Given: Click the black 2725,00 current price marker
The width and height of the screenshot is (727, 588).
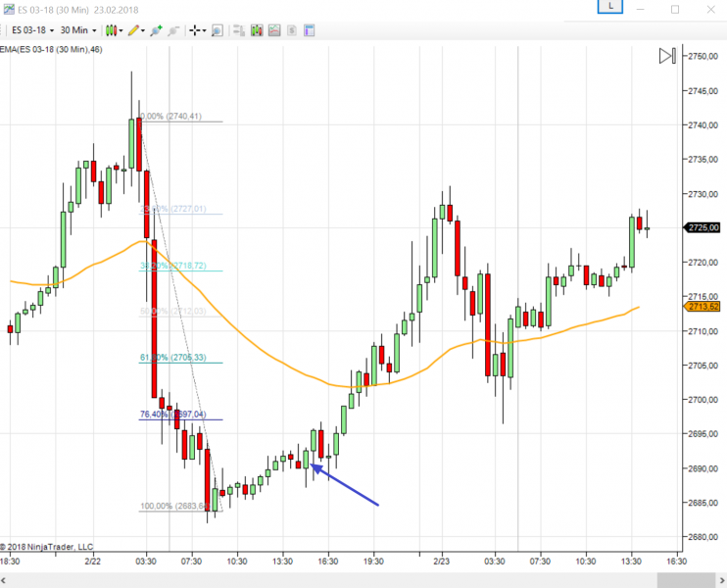Looking at the screenshot, I should point(703,227).
